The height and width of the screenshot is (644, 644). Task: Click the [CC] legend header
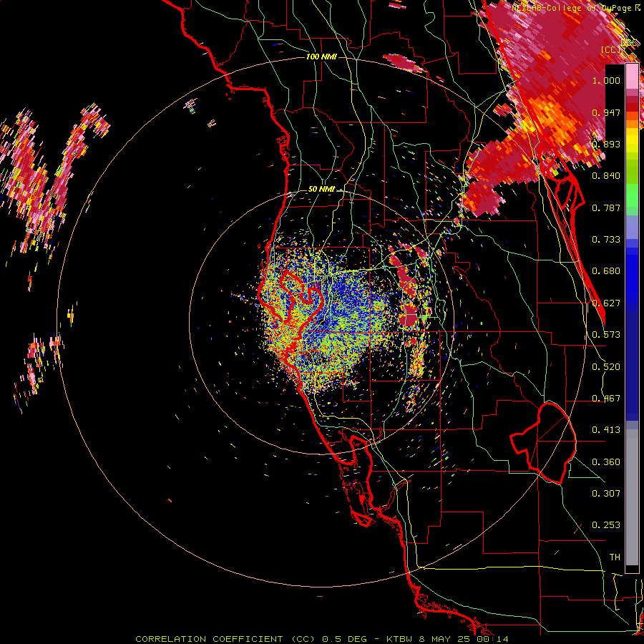click(610, 49)
